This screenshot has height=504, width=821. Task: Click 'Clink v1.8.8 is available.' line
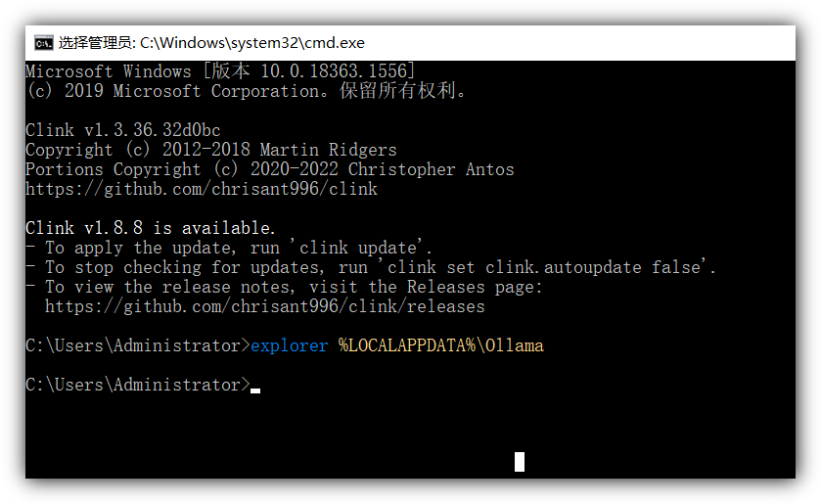coord(151,228)
